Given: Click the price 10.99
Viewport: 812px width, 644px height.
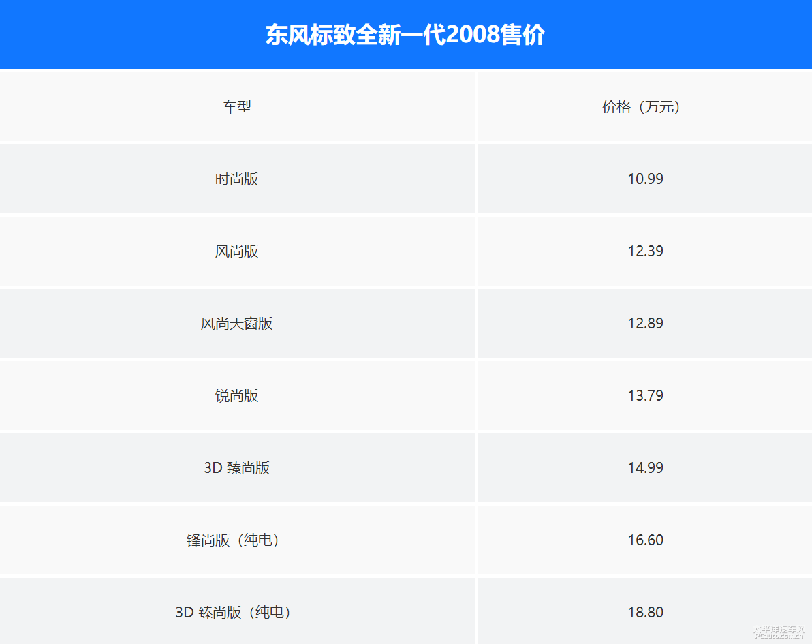Looking at the screenshot, I should (645, 179).
